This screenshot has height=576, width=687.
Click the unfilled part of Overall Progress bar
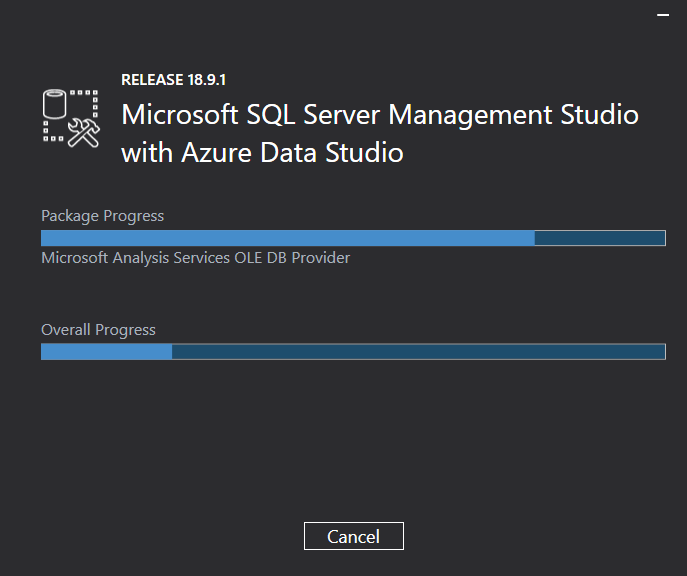(418, 351)
